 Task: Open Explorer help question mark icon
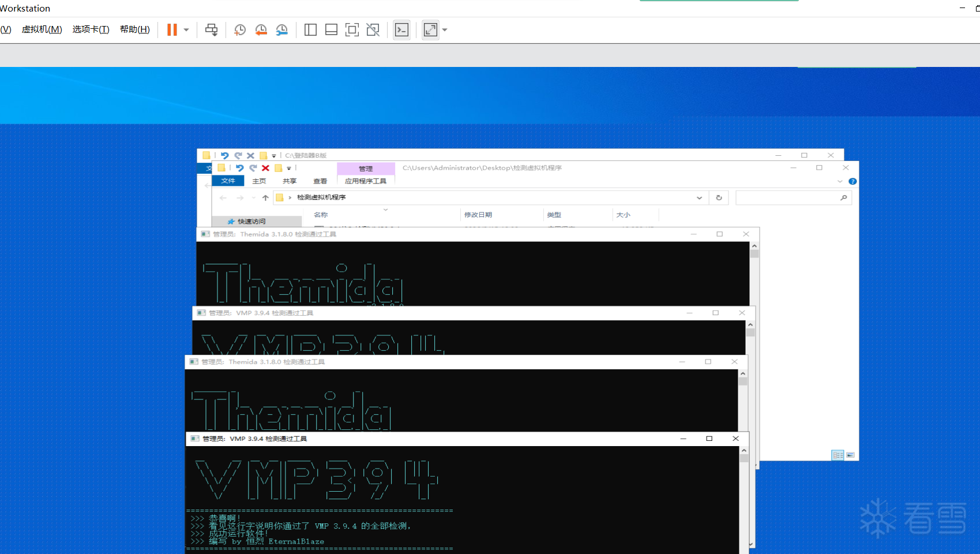[853, 181]
